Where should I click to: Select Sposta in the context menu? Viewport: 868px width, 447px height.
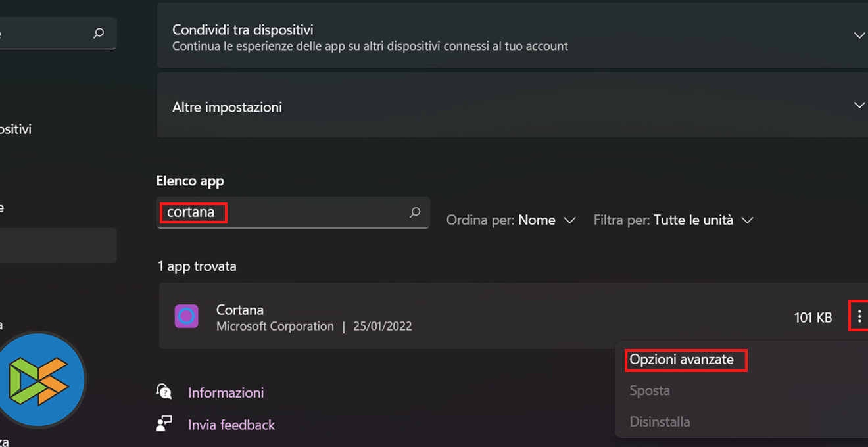click(650, 390)
